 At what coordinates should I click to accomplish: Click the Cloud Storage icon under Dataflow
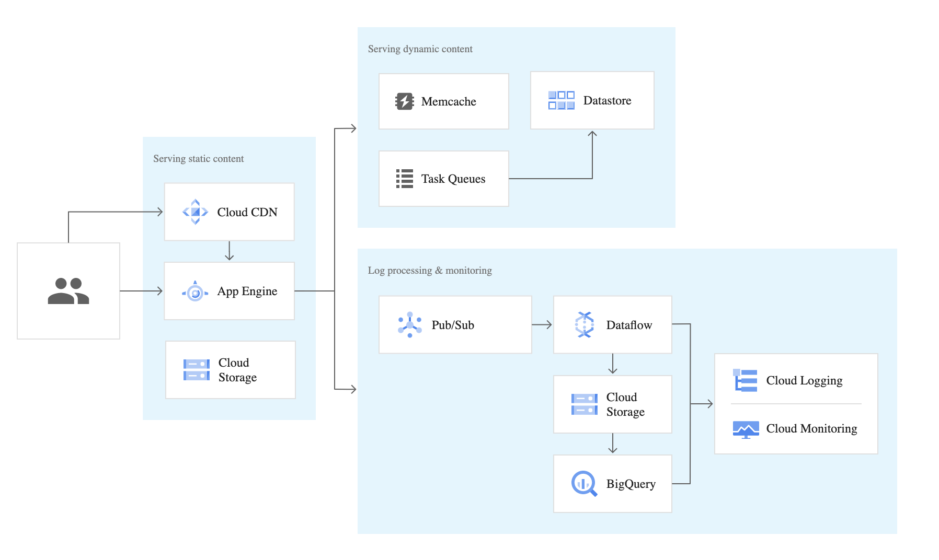pyautogui.click(x=585, y=404)
